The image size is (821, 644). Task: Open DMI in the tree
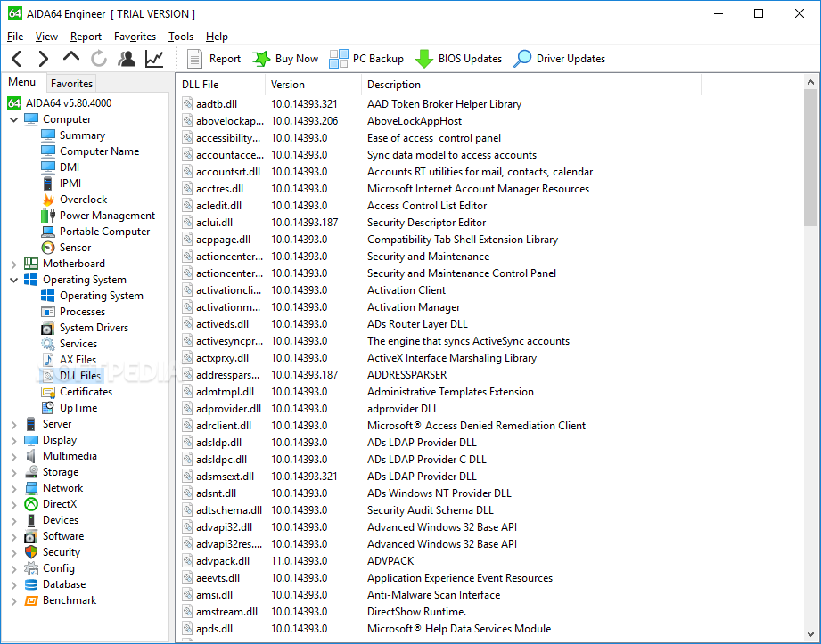70,167
